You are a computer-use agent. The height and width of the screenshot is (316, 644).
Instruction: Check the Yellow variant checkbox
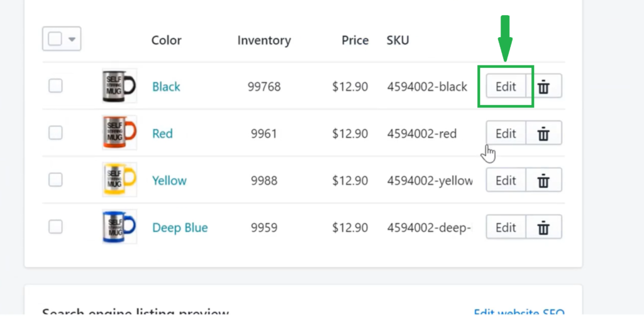[x=55, y=180]
